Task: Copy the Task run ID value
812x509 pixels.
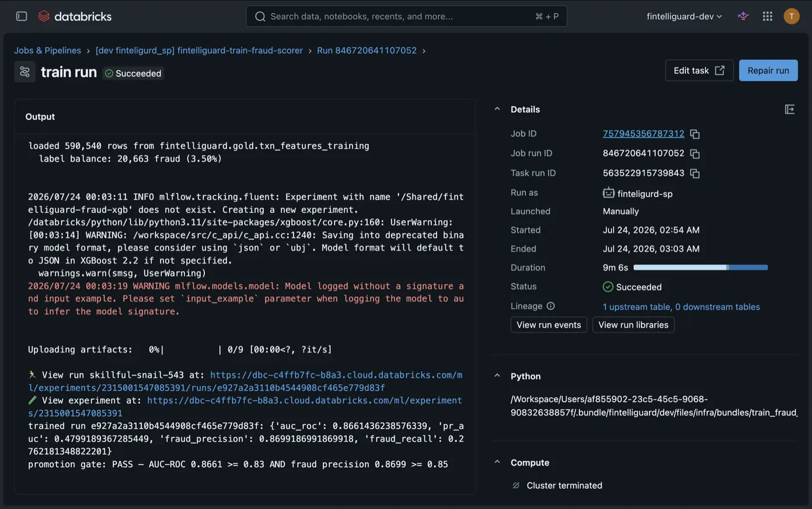Action: [695, 173]
